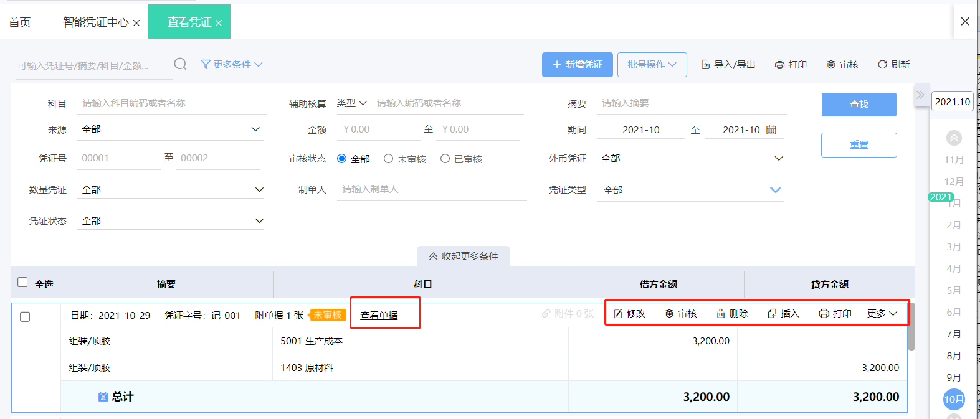Go to 首页 home tab
The height and width of the screenshot is (419, 980).
coord(20,22)
